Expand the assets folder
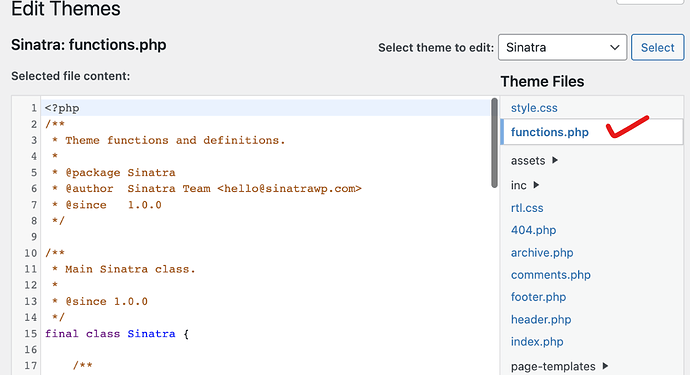This screenshot has height=375, width=690. click(534, 161)
